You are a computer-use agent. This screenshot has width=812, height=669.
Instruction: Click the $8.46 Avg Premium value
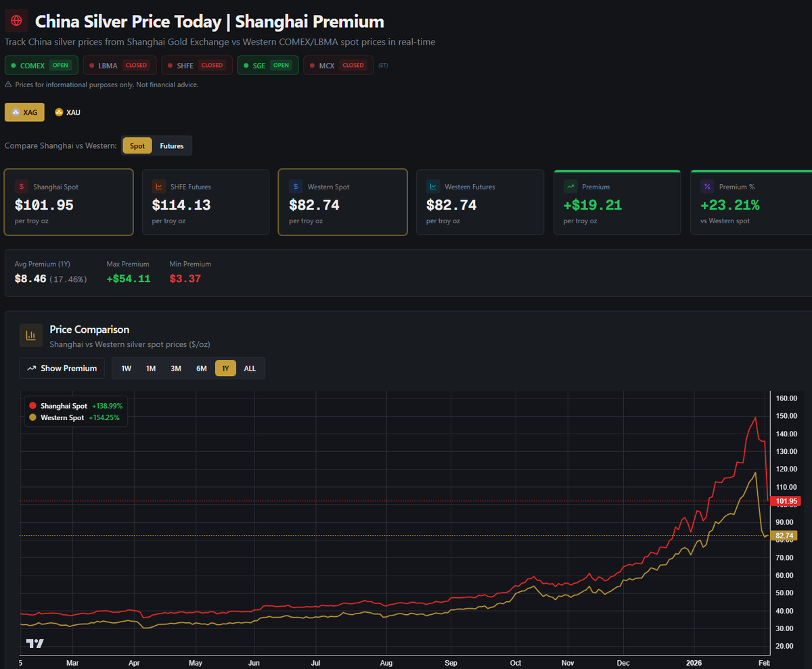tap(30, 278)
